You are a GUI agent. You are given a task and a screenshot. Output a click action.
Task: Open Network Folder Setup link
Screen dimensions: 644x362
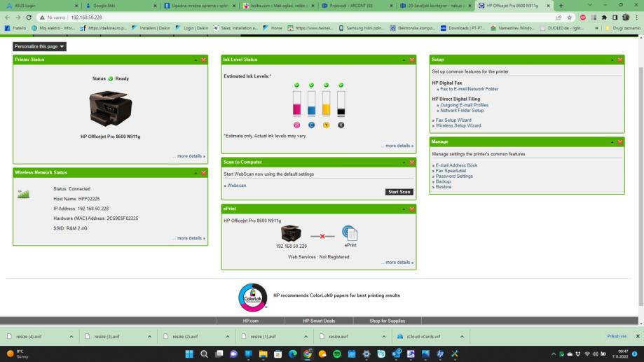coord(462,111)
